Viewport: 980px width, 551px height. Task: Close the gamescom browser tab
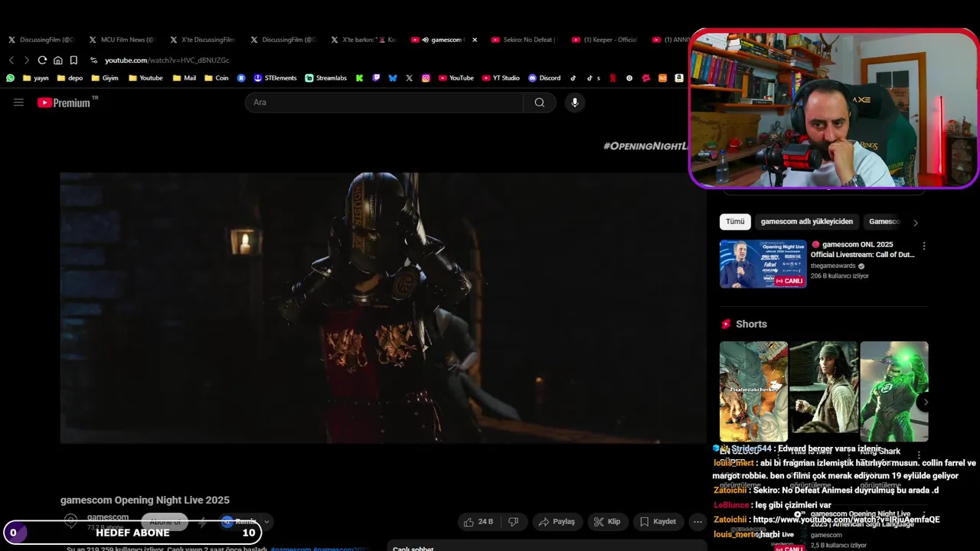point(475,40)
